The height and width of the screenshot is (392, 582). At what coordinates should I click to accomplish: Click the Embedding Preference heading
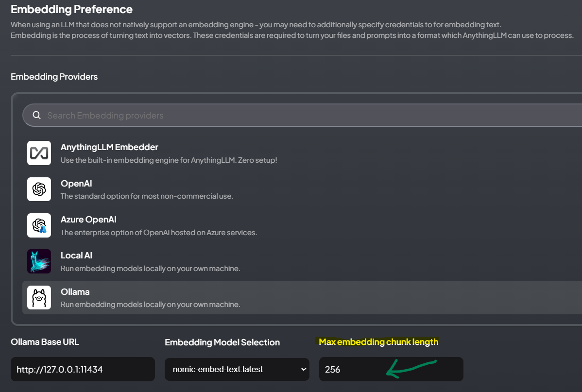[x=71, y=9]
